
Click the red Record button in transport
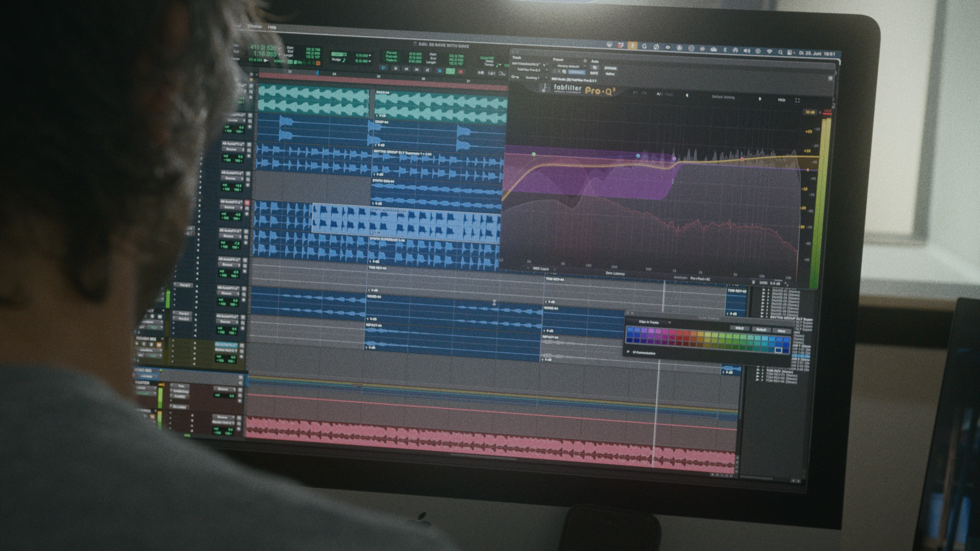tap(461, 71)
